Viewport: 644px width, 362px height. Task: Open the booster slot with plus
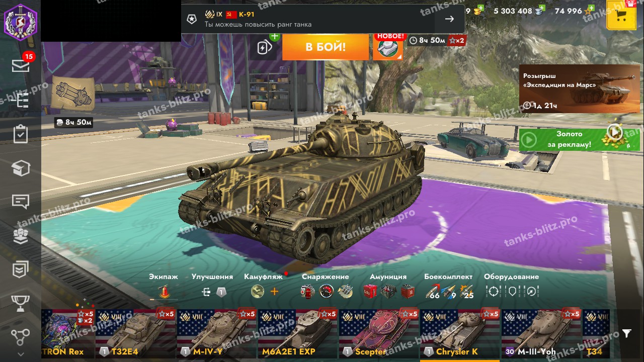[265, 47]
